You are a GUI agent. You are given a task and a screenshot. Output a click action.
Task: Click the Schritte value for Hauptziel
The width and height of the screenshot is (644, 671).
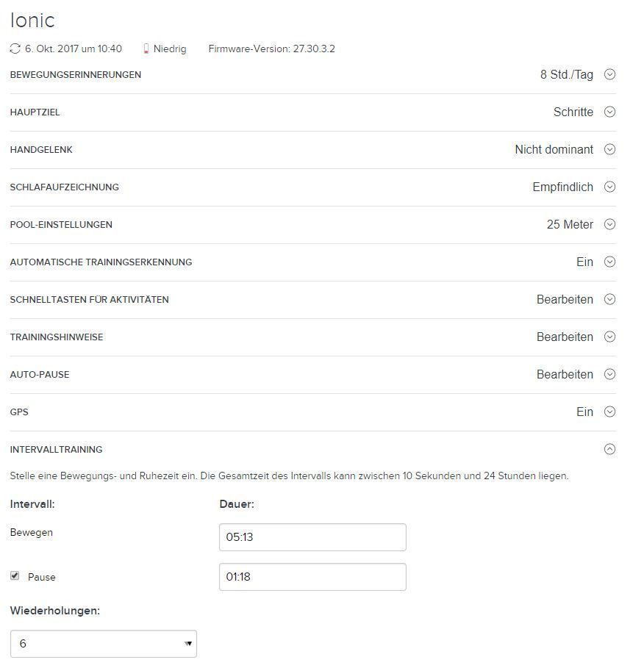tap(573, 112)
